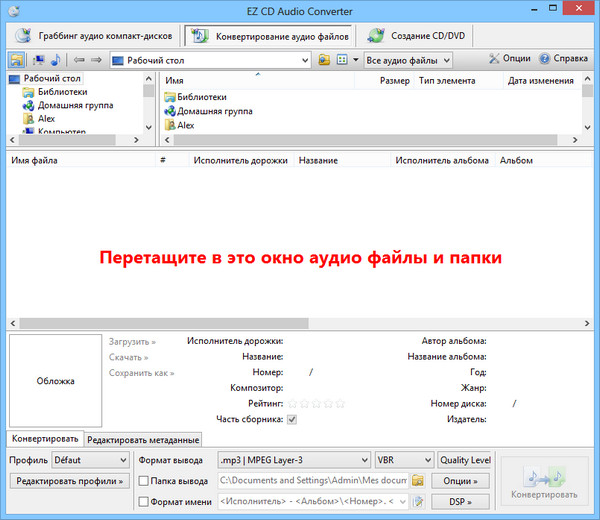Open the Quality Level dropdown
The height and width of the screenshot is (520, 600).
(x=465, y=460)
